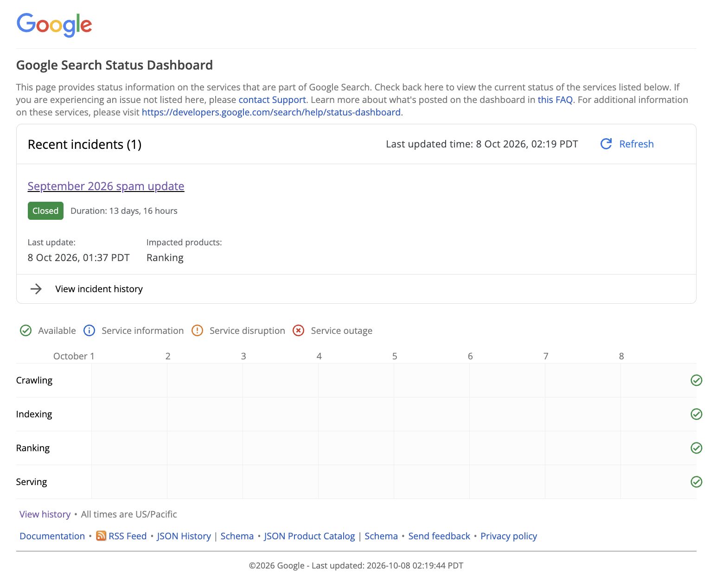Click the Crawling row label
Viewport: 716px width, 588px height.
tap(34, 380)
